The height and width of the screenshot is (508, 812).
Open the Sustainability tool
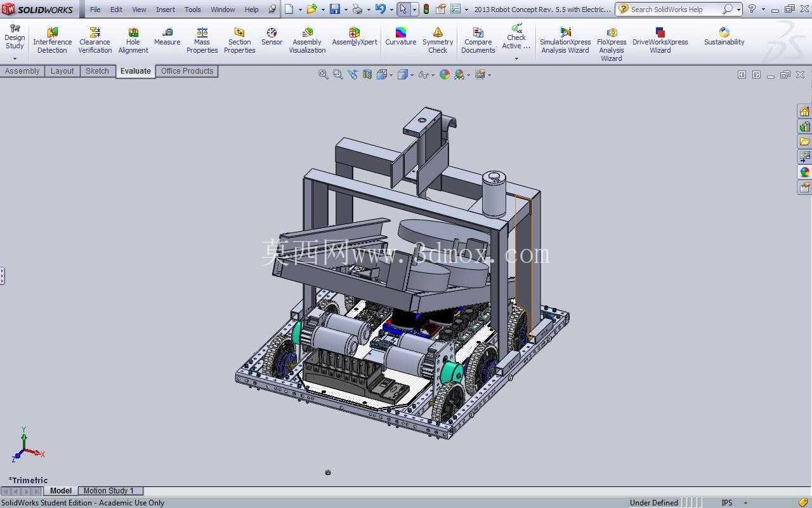[724, 37]
